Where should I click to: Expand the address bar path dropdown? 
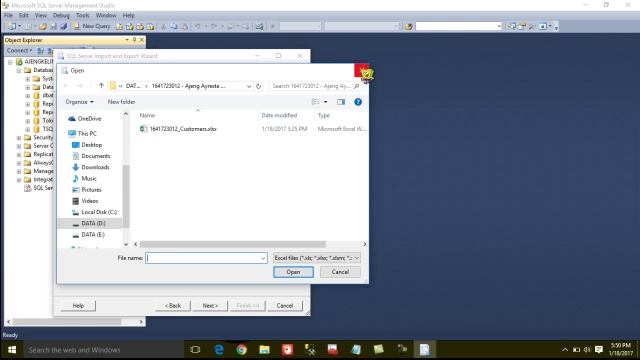(x=249, y=86)
